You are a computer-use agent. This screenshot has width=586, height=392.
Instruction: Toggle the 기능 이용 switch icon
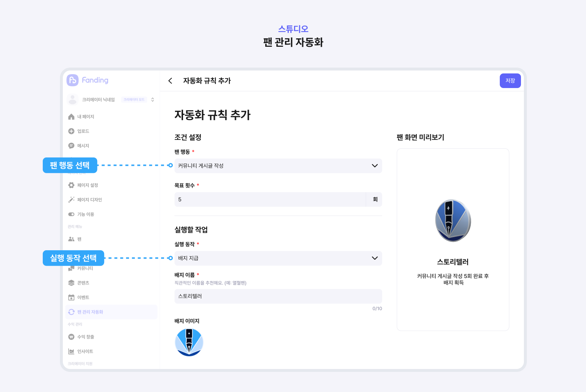click(x=71, y=214)
